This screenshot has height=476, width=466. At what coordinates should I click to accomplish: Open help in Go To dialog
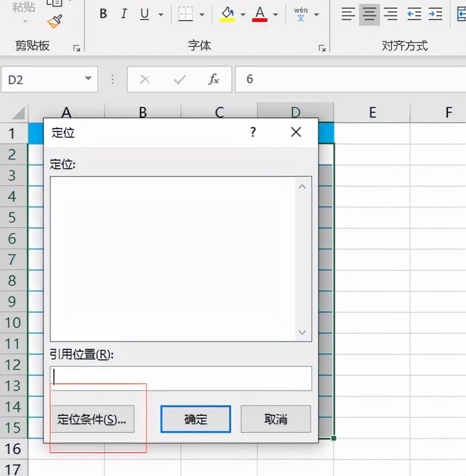pos(252,132)
